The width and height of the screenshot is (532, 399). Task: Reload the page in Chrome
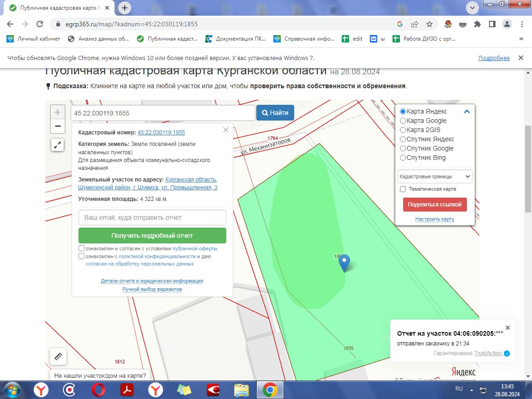[40, 24]
